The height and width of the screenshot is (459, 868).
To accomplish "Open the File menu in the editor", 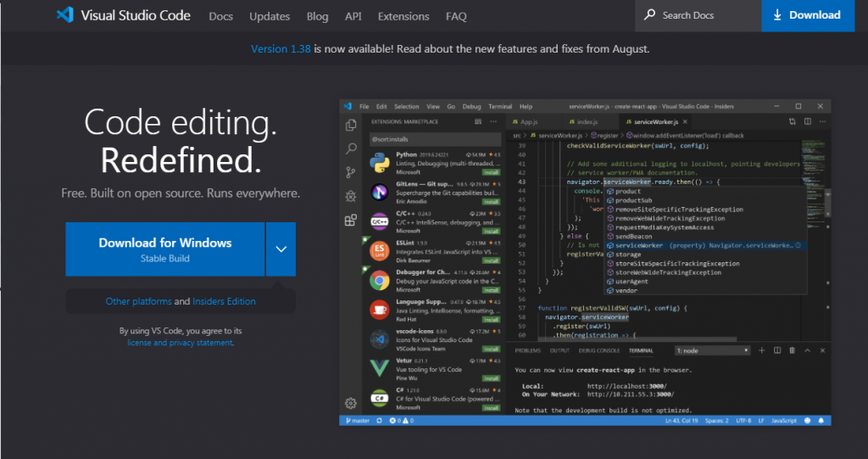I will pyautogui.click(x=364, y=106).
